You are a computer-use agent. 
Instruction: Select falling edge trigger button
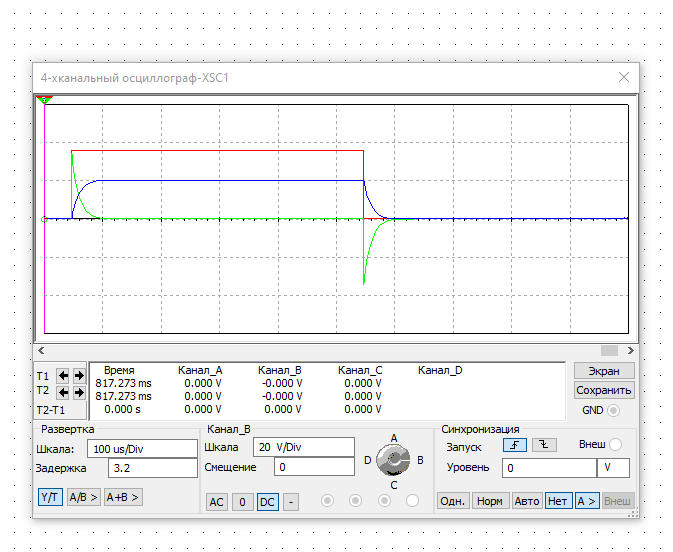pos(544,445)
